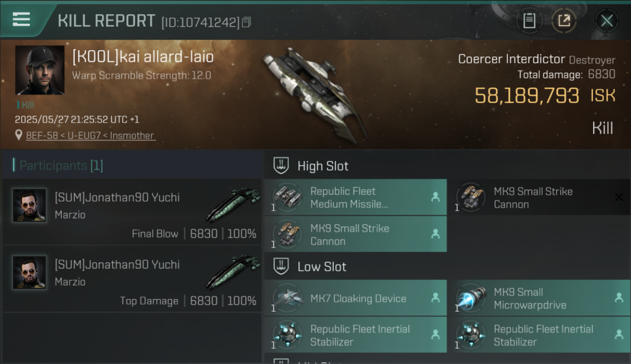Screen dimensions: 631x364
Task: Click Republic Fleet Medium Missile module icon
Action: (x=287, y=197)
